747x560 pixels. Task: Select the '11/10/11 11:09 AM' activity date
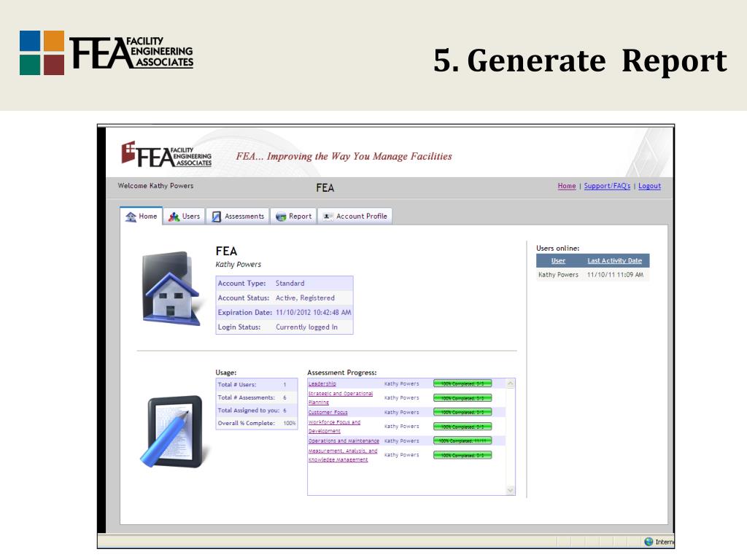pyautogui.click(x=615, y=275)
